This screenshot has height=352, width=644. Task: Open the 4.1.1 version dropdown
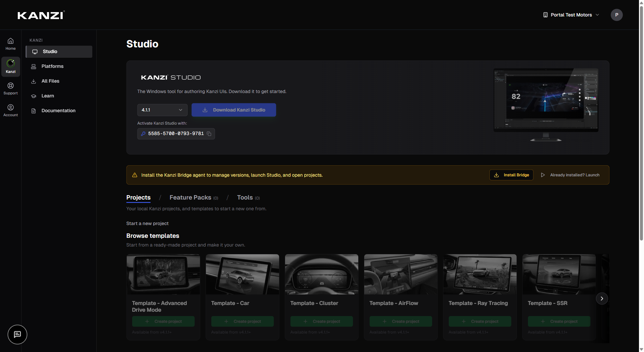tap(162, 110)
